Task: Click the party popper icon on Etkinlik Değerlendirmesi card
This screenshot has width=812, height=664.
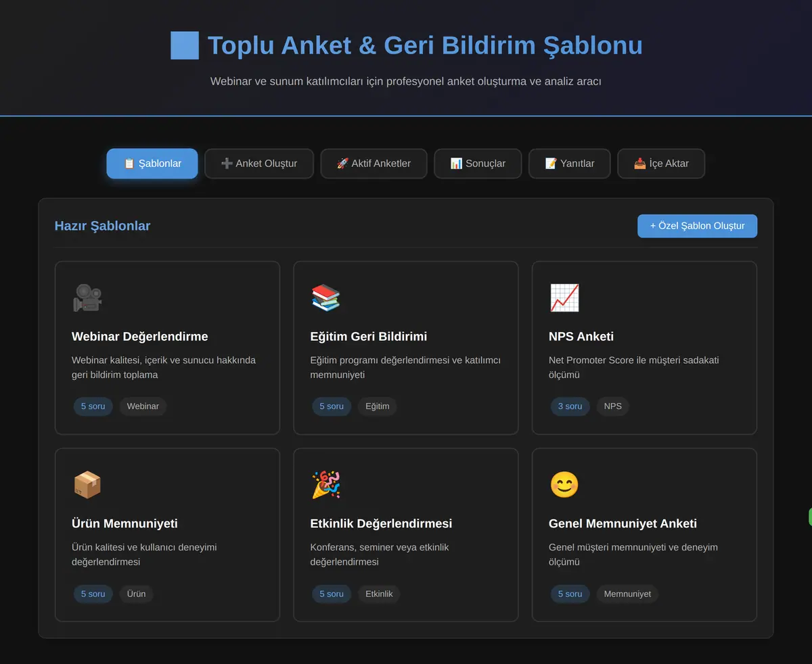Action: pos(325,485)
